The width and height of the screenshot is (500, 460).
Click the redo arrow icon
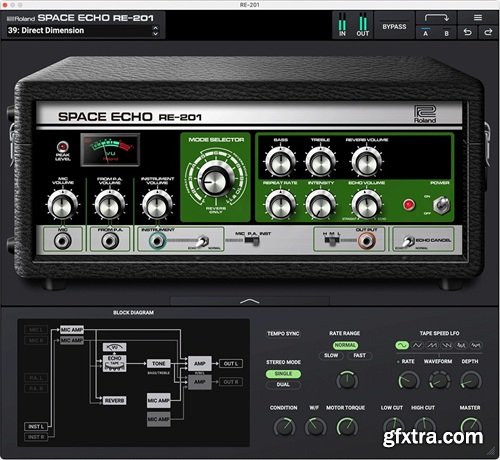pos(488,32)
